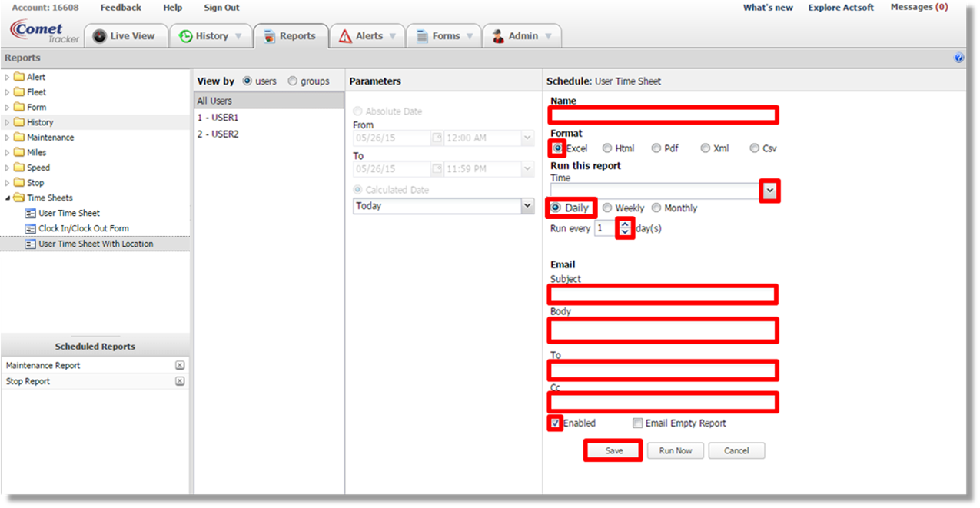Viewport: 980px width, 508px height.
Task: Select the Absolute Date option
Action: click(x=357, y=111)
